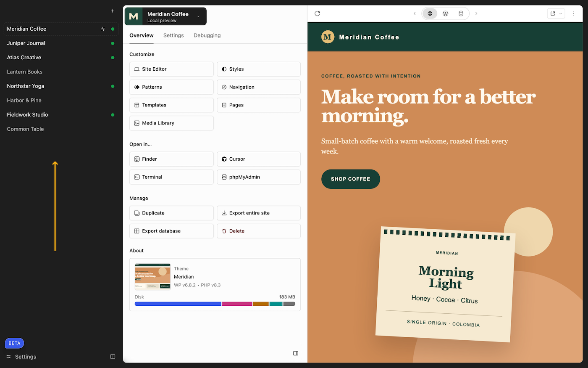Select globe site view toggle
The height and width of the screenshot is (368, 588).
click(x=430, y=13)
